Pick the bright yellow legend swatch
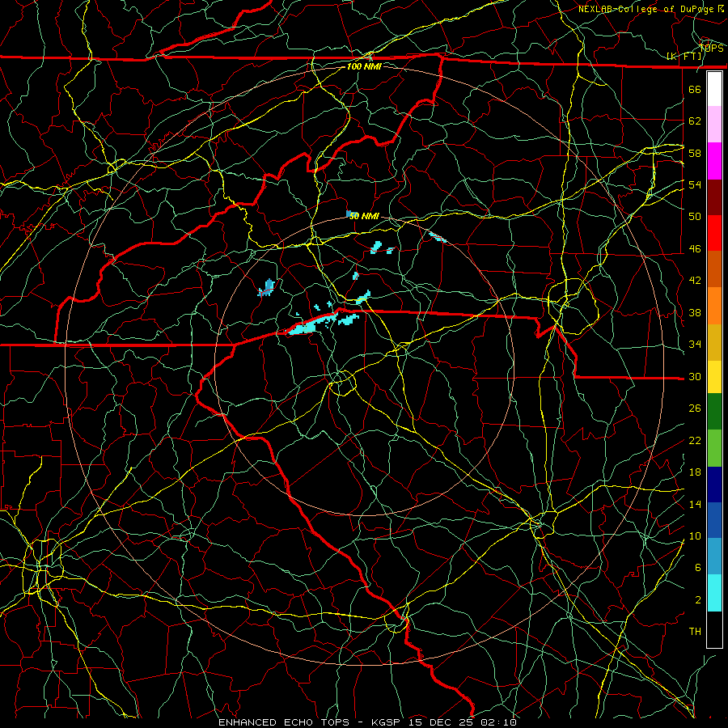This screenshot has height=728, width=728. pos(714,377)
